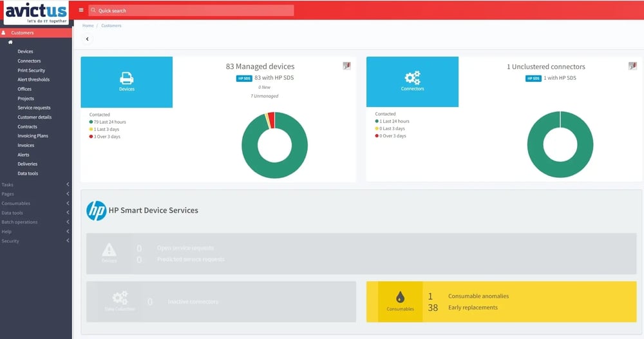Open Consumable anomalies link
This screenshot has width=644, height=339.
pos(478,296)
